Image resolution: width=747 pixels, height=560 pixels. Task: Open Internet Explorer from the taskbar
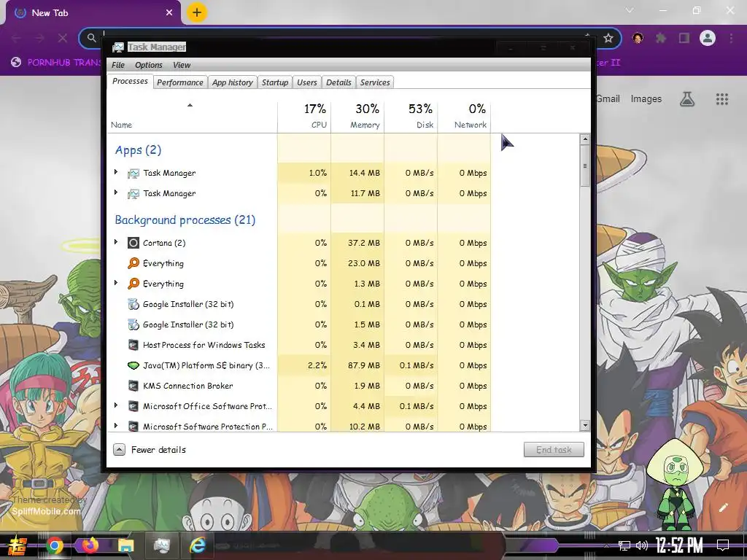[x=197, y=545]
